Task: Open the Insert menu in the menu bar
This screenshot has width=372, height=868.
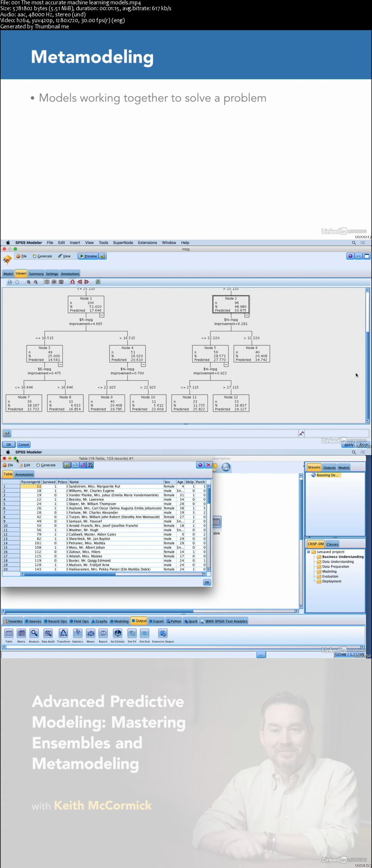Action: point(75,243)
